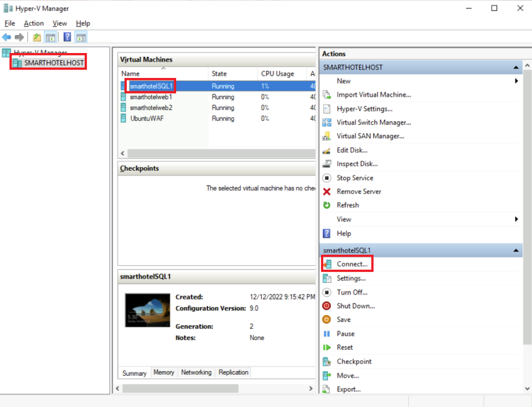Viewport: 532px width, 407px height.
Task: Click Export... action label
Action: pos(349,389)
